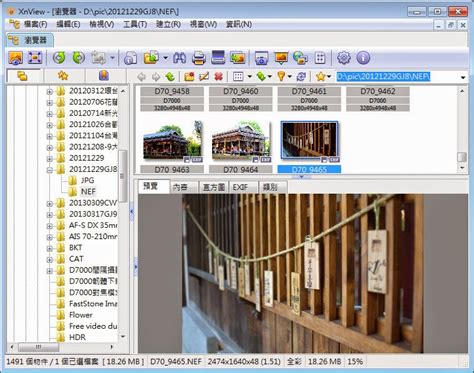Click the rename file icon

(x=204, y=77)
